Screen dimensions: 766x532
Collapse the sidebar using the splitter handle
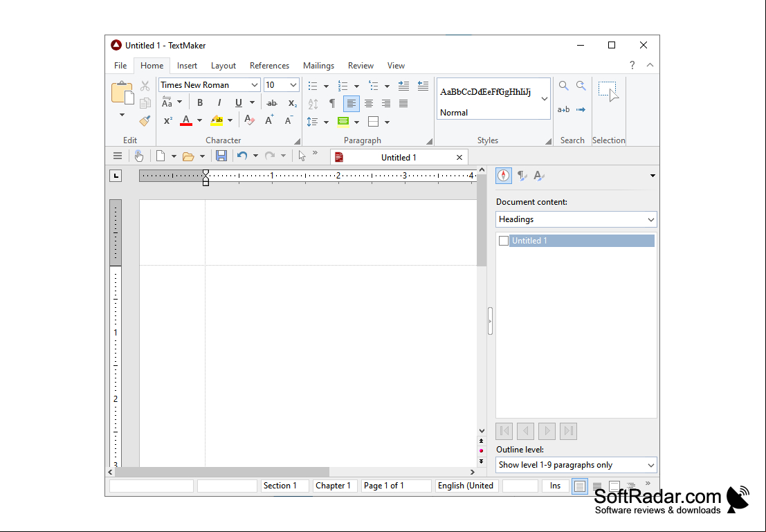point(490,321)
